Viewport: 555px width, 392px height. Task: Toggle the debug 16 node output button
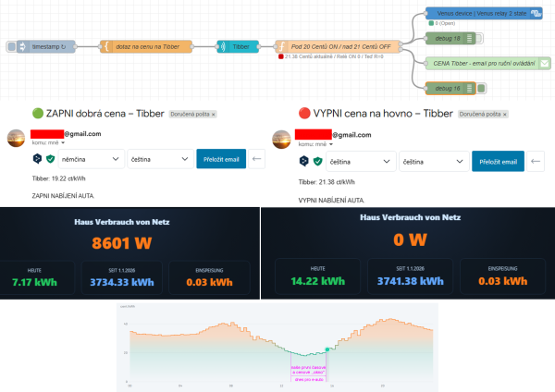click(481, 88)
